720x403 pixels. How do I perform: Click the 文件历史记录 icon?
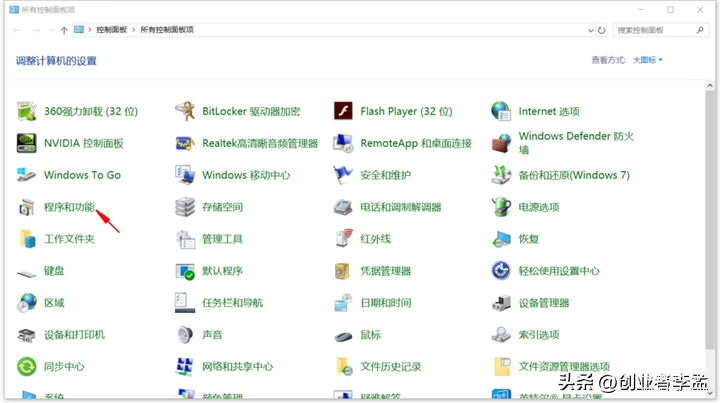(344, 367)
